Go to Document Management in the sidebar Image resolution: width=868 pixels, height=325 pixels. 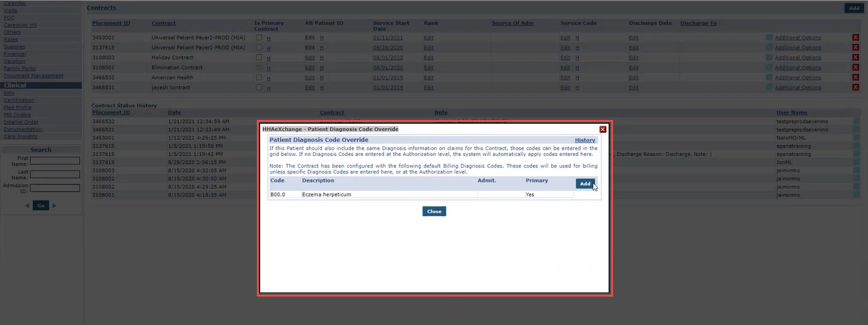click(x=34, y=75)
